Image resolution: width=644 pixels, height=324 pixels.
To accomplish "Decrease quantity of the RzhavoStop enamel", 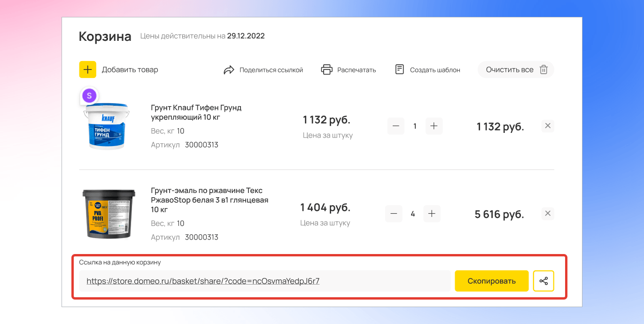I will coord(394,214).
